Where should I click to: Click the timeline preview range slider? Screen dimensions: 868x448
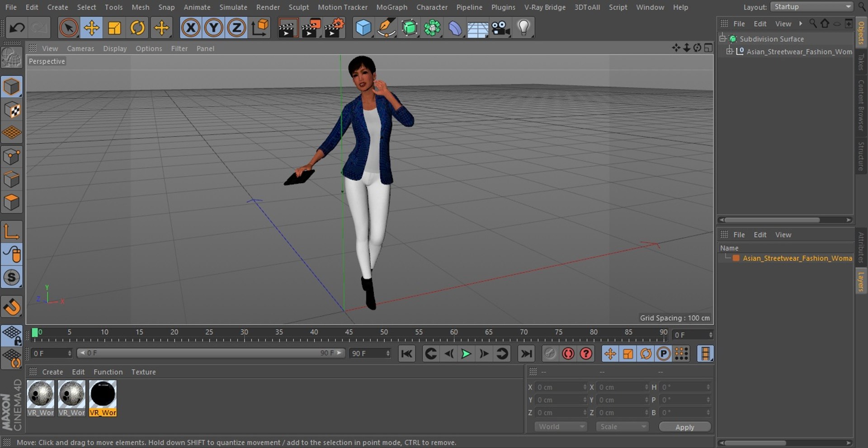click(x=210, y=353)
